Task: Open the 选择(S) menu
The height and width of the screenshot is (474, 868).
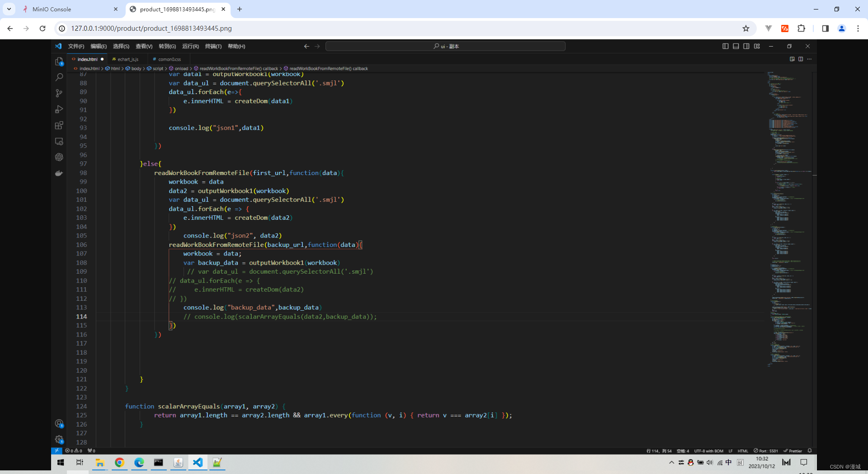Action: click(x=121, y=46)
